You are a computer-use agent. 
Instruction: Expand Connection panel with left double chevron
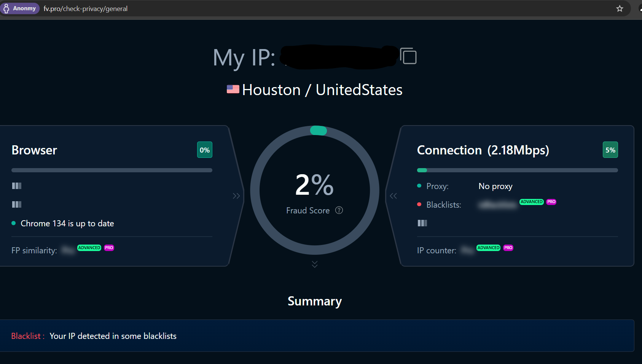393,196
